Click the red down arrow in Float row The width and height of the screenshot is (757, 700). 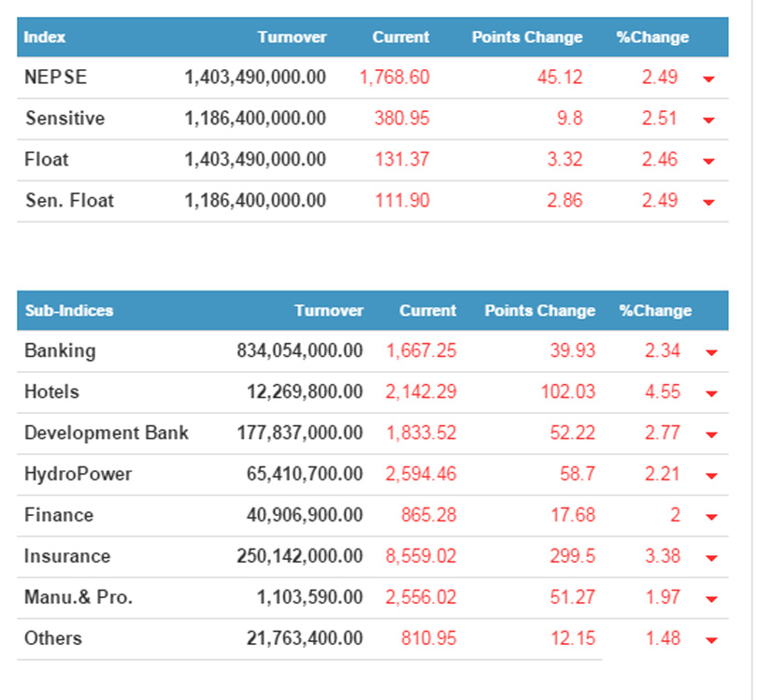[708, 161]
